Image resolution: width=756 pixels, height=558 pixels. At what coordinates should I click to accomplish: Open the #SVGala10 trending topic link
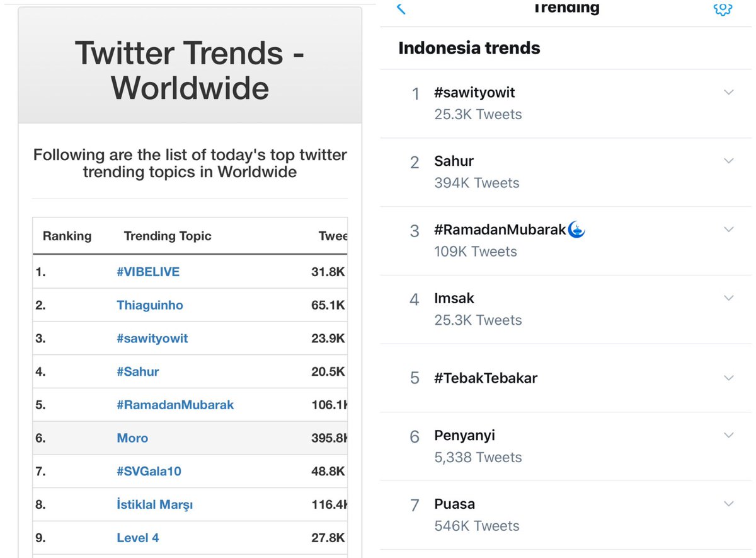click(149, 472)
